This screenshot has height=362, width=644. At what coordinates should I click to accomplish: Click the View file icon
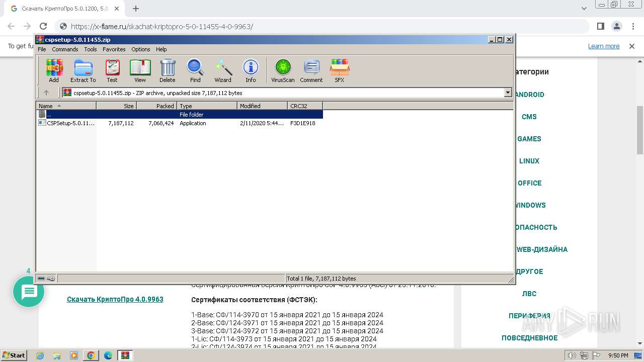(140, 70)
